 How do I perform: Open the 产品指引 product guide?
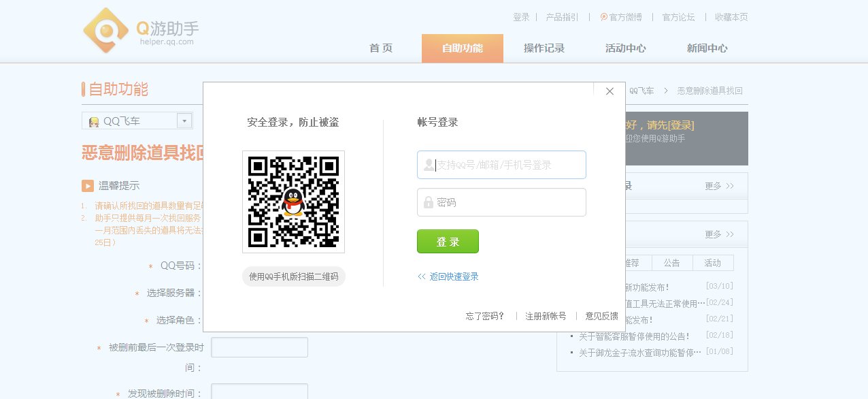click(x=561, y=17)
